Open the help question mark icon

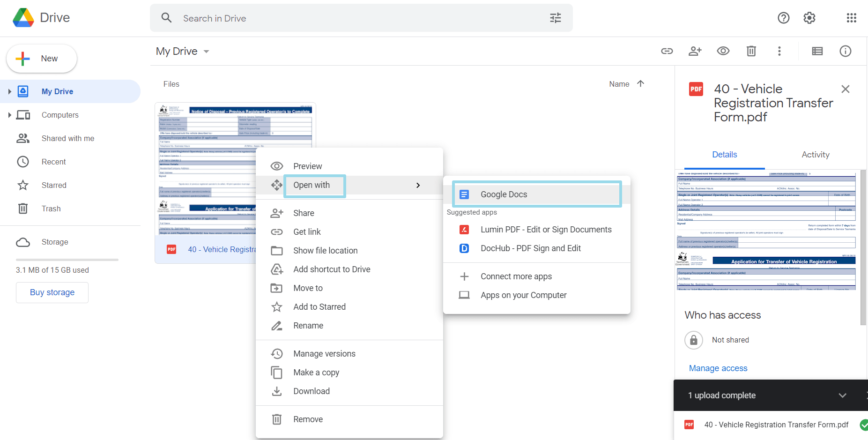(x=784, y=18)
